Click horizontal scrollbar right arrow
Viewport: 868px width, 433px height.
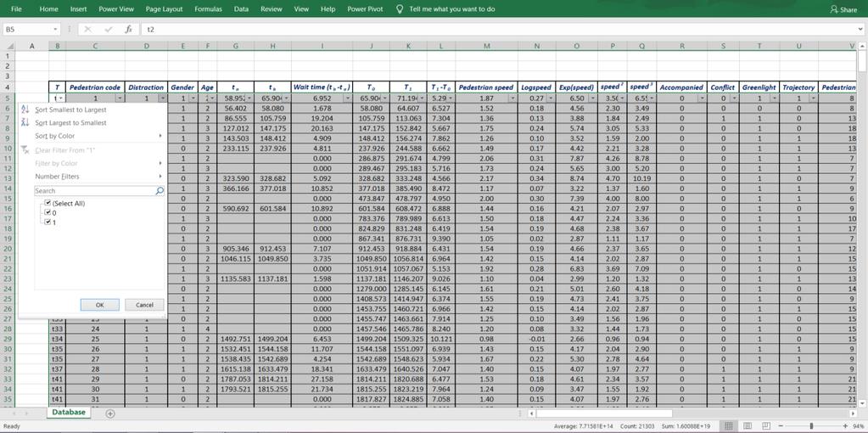tap(853, 413)
